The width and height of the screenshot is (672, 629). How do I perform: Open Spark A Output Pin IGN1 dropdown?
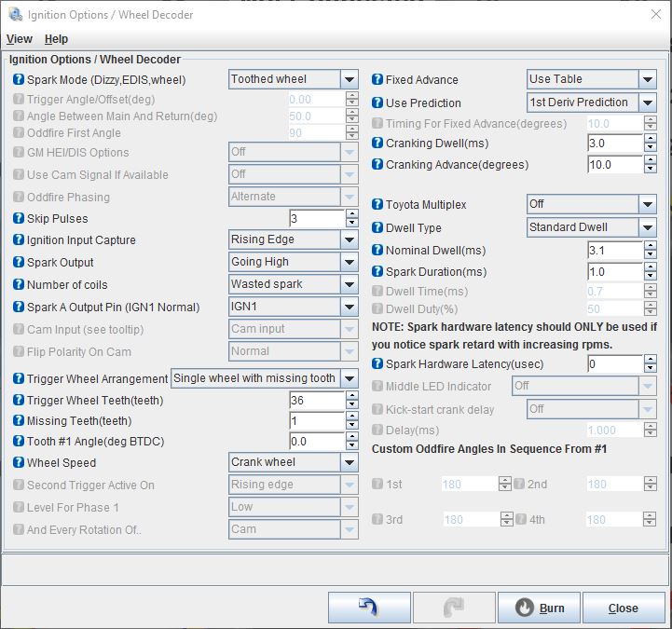[294, 307]
